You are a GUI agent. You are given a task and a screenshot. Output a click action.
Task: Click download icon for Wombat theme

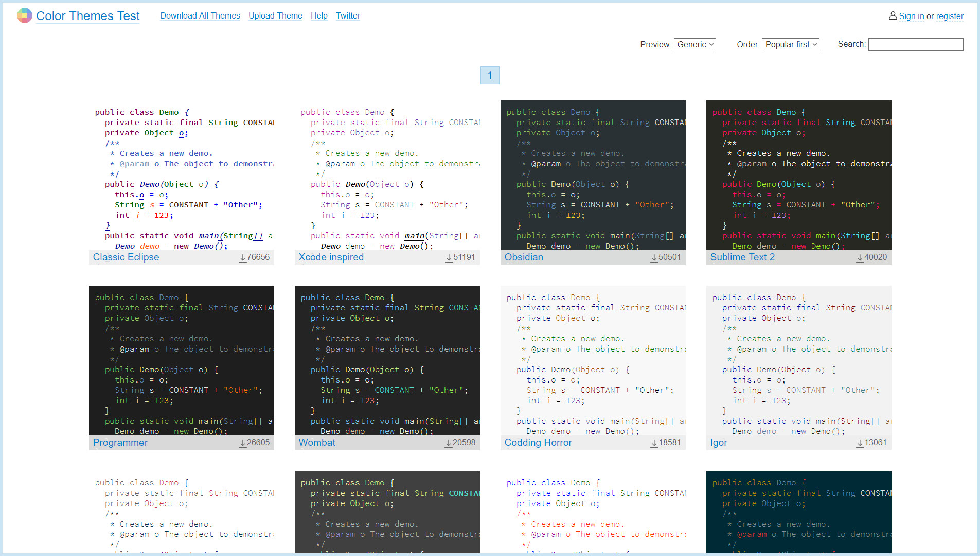click(449, 443)
